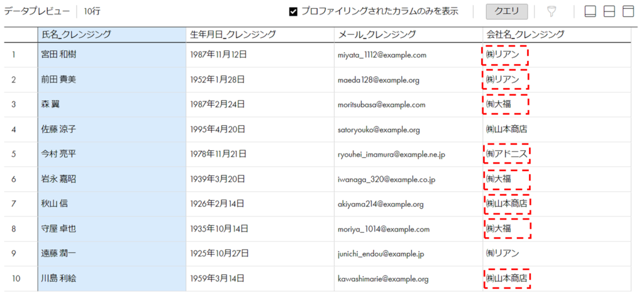Switch to bottom panel layout icon

[x=590, y=11]
